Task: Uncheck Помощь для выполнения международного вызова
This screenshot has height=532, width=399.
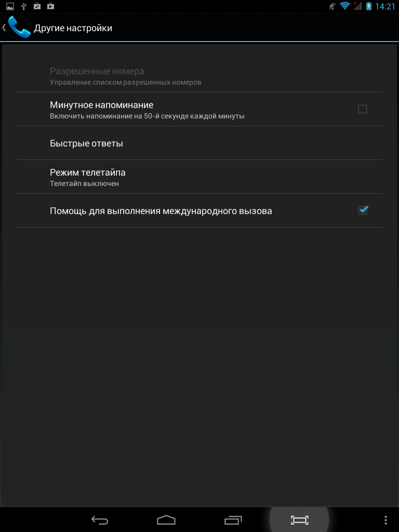Action: click(363, 211)
